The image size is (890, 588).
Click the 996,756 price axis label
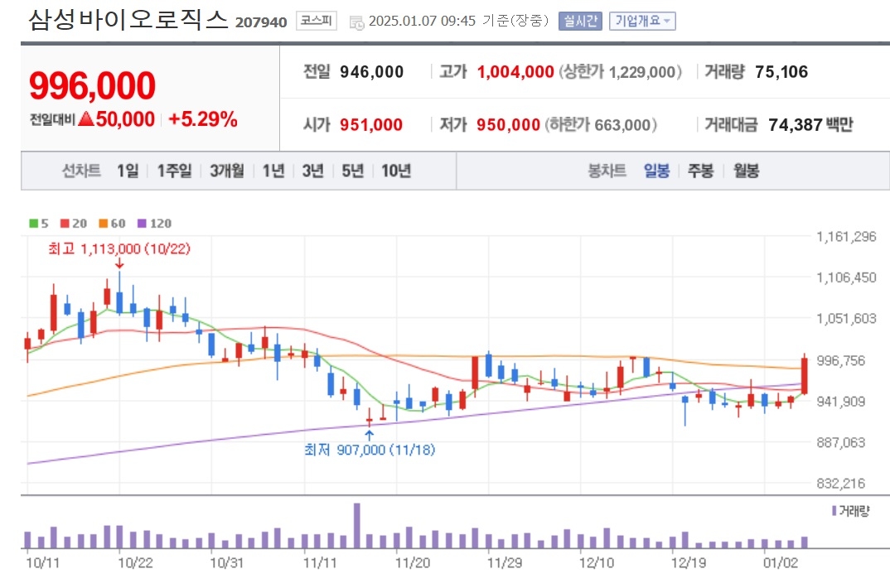coord(840,360)
